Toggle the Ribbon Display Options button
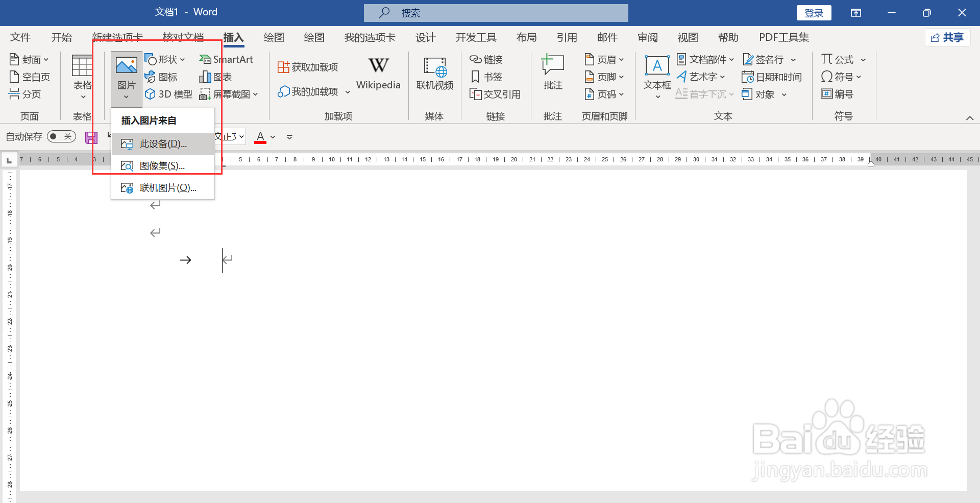The height and width of the screenshot is (503, 980). [856, 13]
